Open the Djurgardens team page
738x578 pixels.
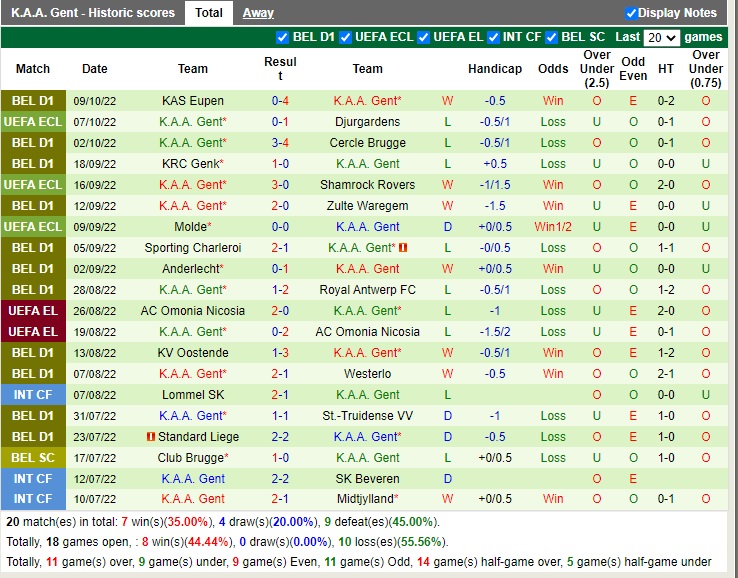click(367, 122)
